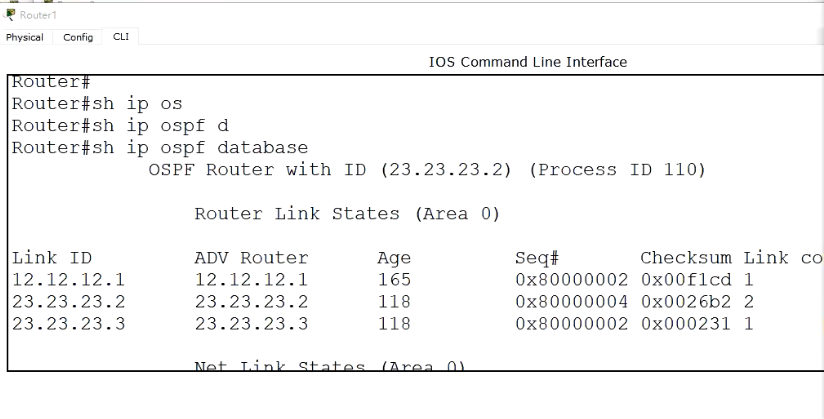Click the Link ID column header
This screenshot has height=419, width=824.
[x=52, y=258]
